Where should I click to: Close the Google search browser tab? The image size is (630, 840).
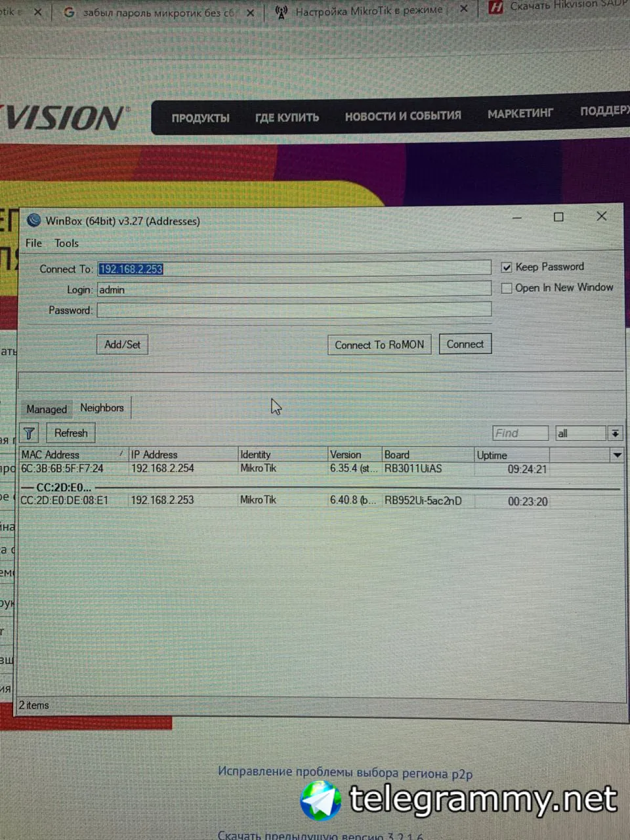[250, 12]
